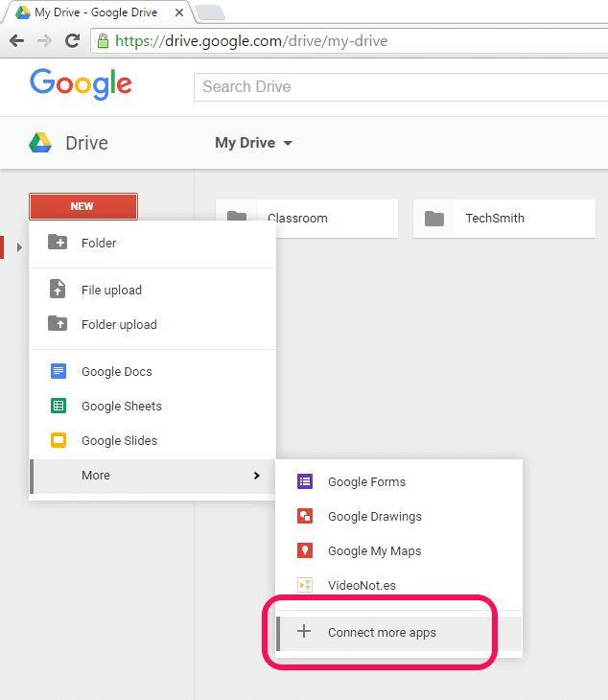This screenshot has height=700, width=608.
Task: Open the More menu entry
Action: pos(152,477)
